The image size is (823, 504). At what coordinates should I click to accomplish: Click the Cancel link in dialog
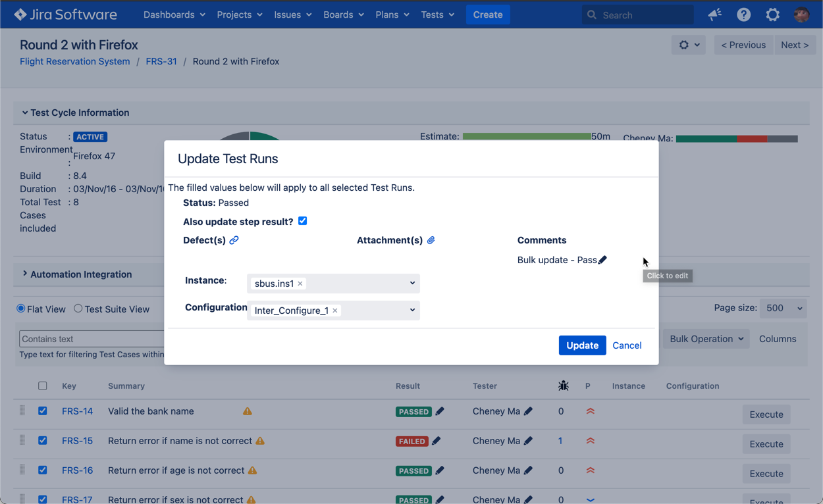627,345
